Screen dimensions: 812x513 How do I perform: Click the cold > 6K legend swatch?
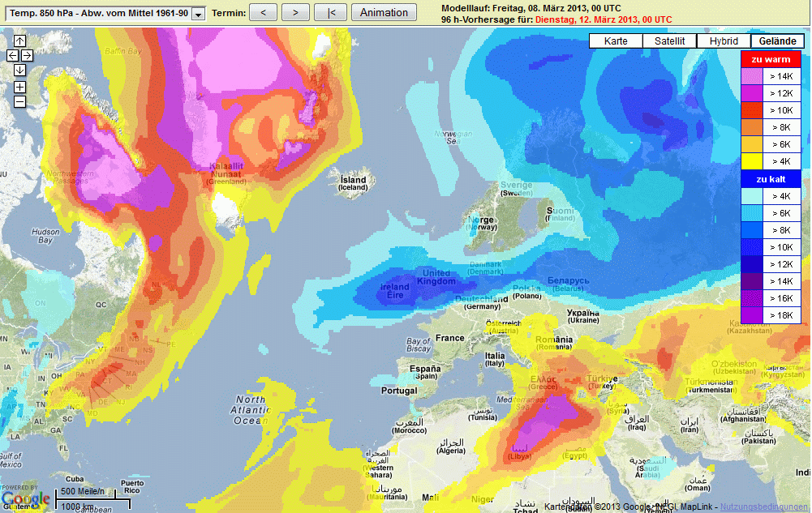coord(752,214)
